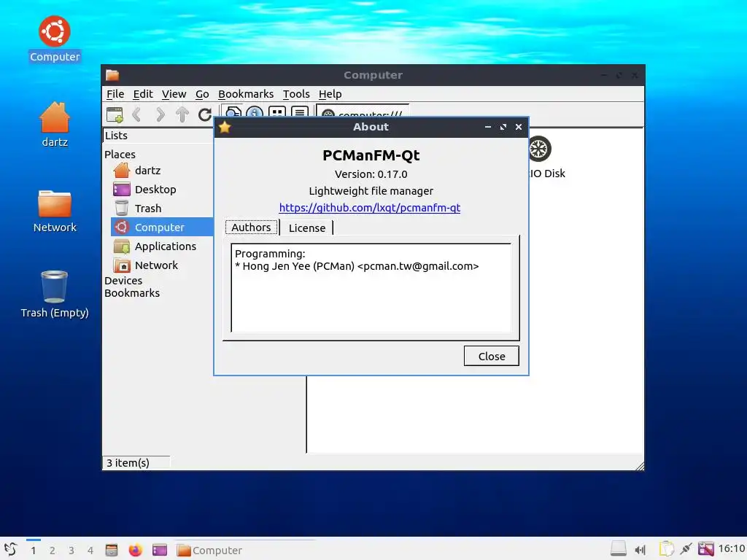Open the Go menu

pos(202,94)
